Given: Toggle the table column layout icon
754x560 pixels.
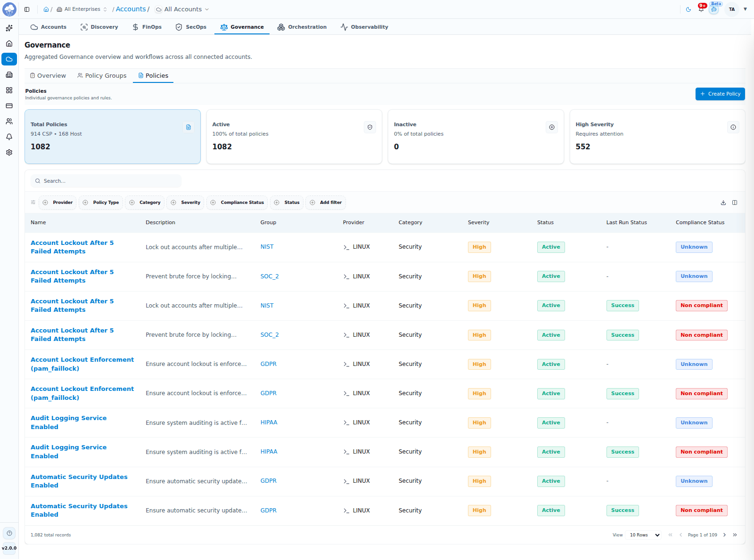Looking at the screenshot, I should [x=735, y=203].
